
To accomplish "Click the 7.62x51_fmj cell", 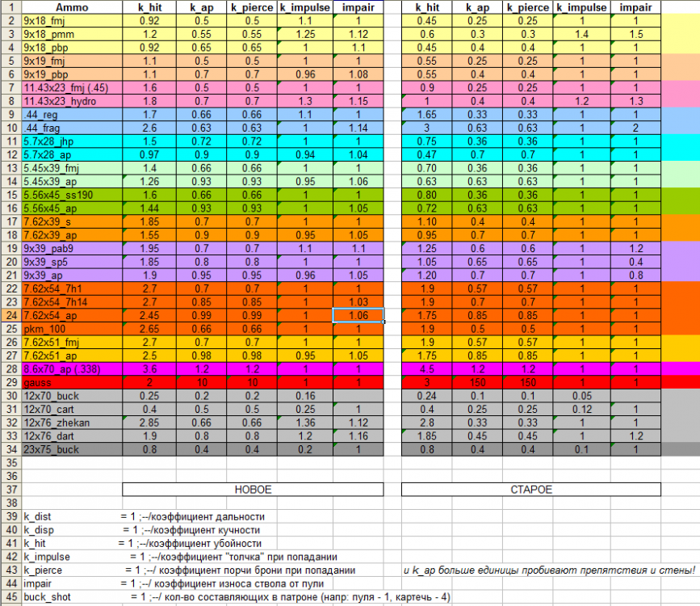I will tap(72, 343).
